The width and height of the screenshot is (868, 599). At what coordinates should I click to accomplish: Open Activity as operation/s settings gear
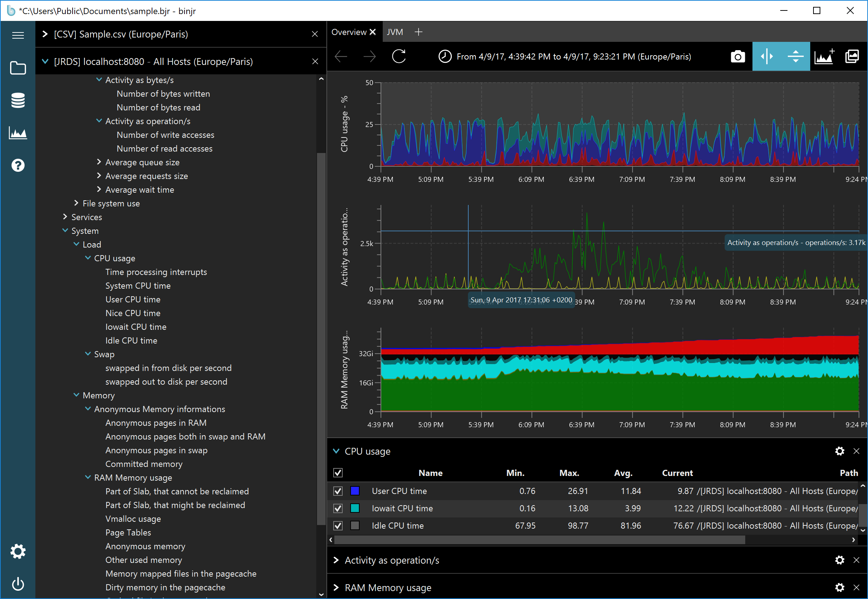coord(840,560)
